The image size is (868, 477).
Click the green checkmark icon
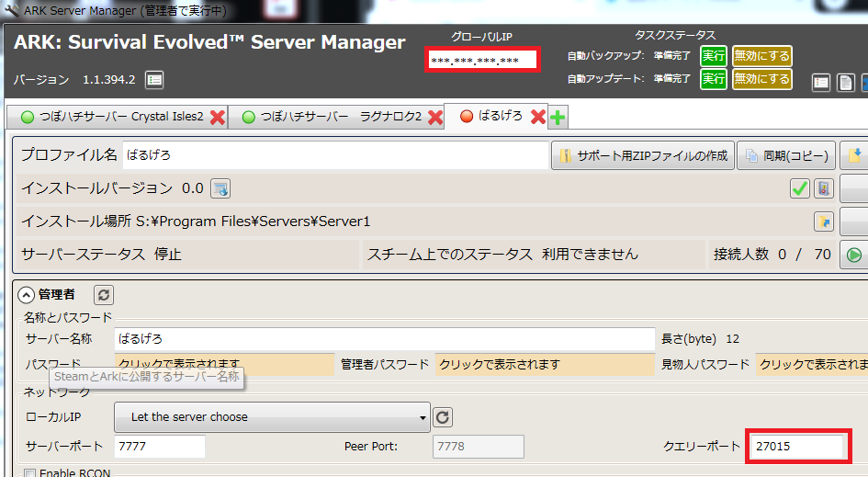[x=799, y=189]
